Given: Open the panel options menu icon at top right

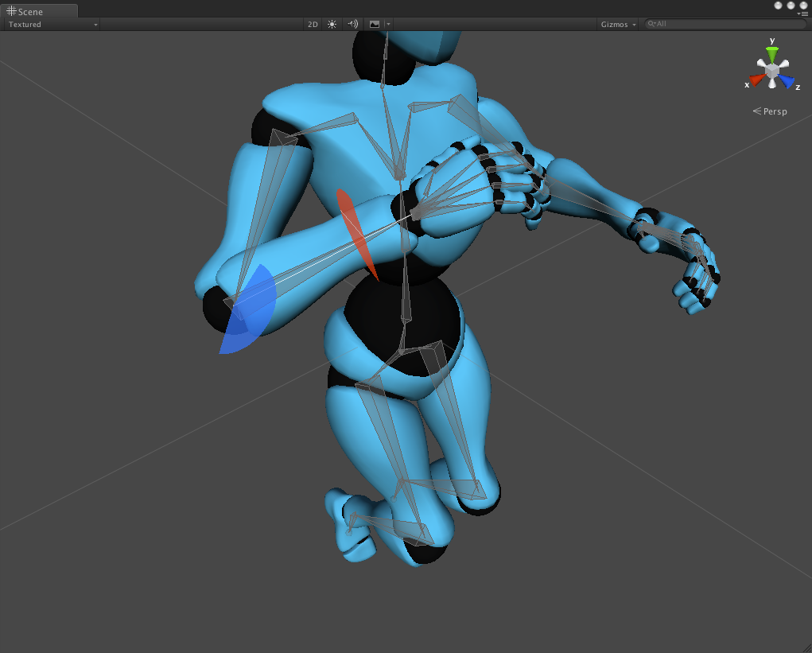Looking at the screenshot, I should point(804,14).
